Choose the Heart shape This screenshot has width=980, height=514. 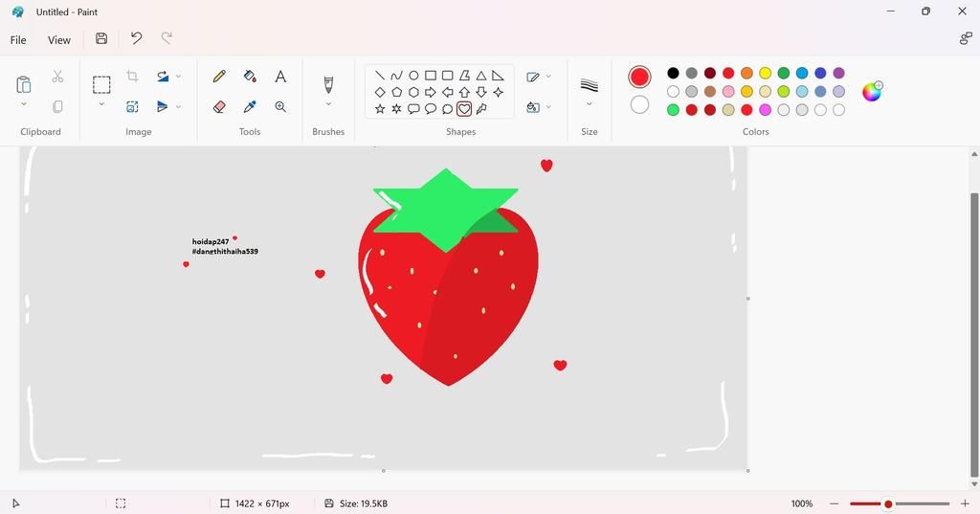pos(464,109)
